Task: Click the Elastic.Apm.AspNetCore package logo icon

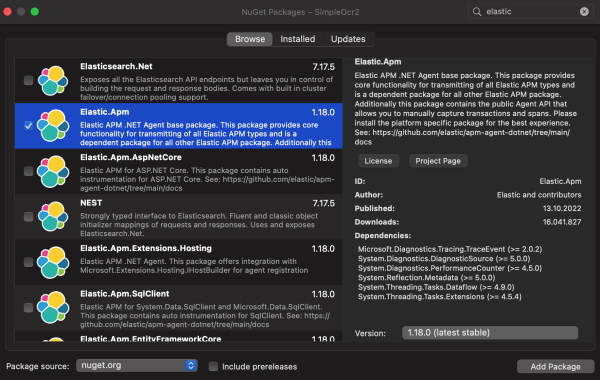Action: (53, 171)
